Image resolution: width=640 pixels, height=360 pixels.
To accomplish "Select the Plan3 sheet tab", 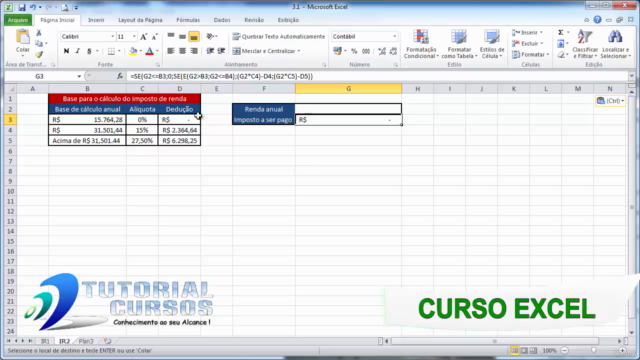I will coord(86,341).
